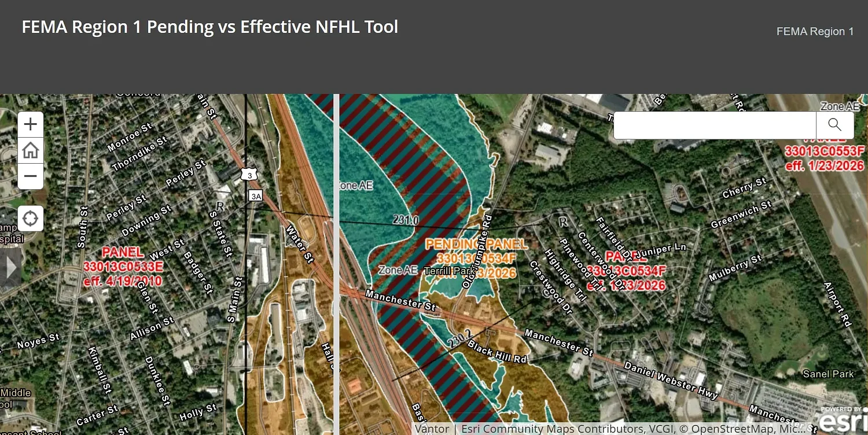Click the Greenwich St label
Viewport: 868px width, 435px height.
click(741, 215)
